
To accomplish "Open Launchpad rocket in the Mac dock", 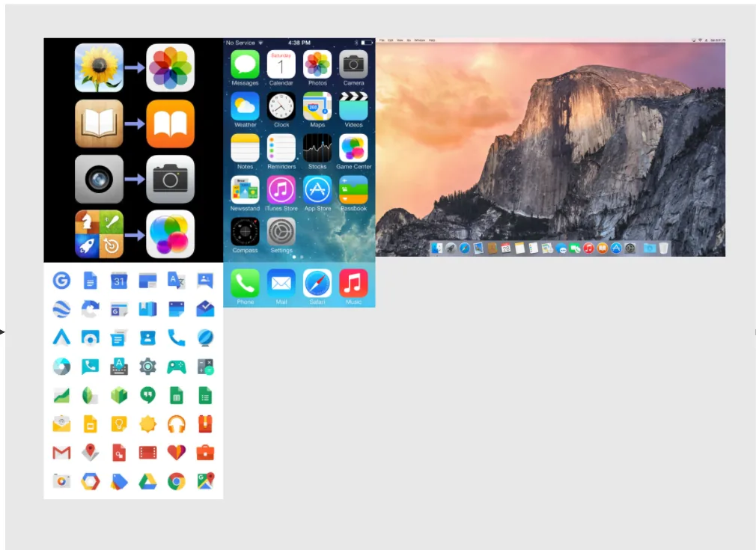I will [451, 248].
